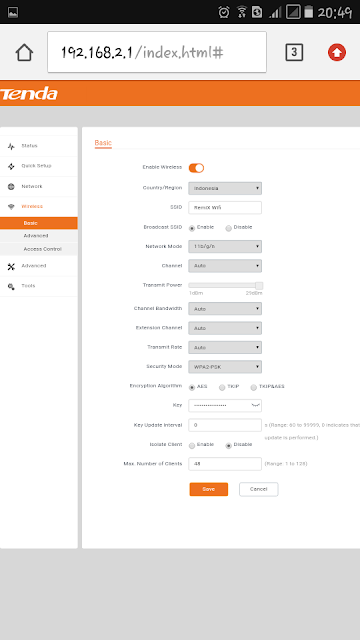Image resolution: width=360 pixels, height=640 pixels.
Task: Open the browser tabs counter showing 3
Action: tap(294, 52)
